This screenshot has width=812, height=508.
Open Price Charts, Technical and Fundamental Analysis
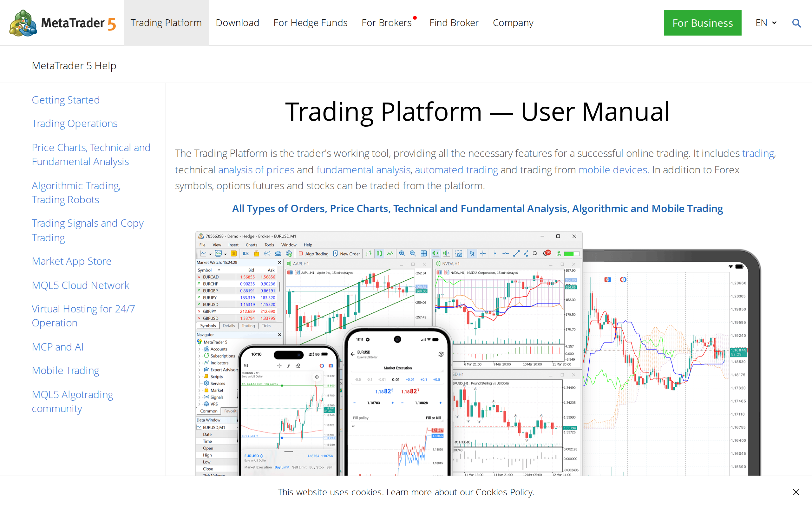click(x=91, y=155)
